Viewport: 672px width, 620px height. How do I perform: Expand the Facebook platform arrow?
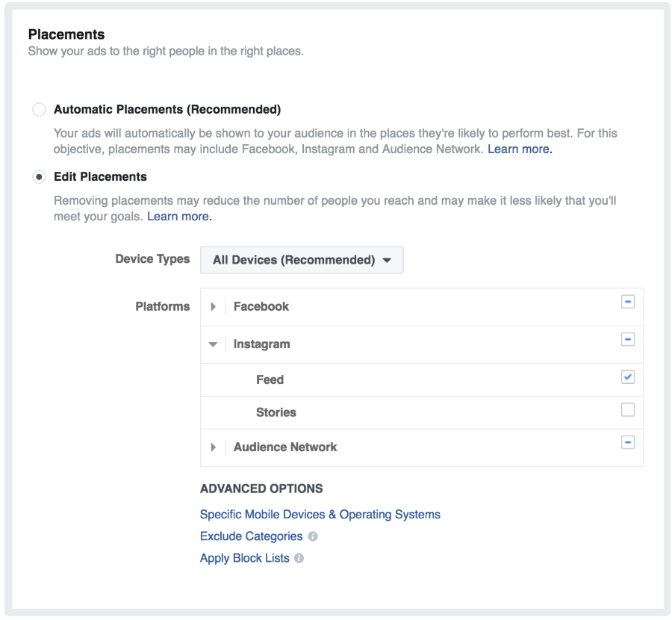[214, 306]
